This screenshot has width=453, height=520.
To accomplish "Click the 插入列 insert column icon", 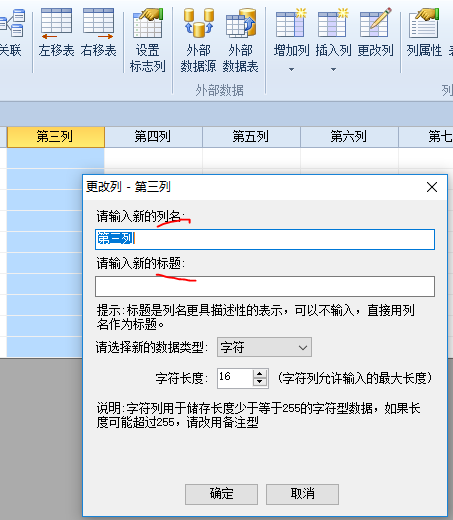I will point(333,22).
